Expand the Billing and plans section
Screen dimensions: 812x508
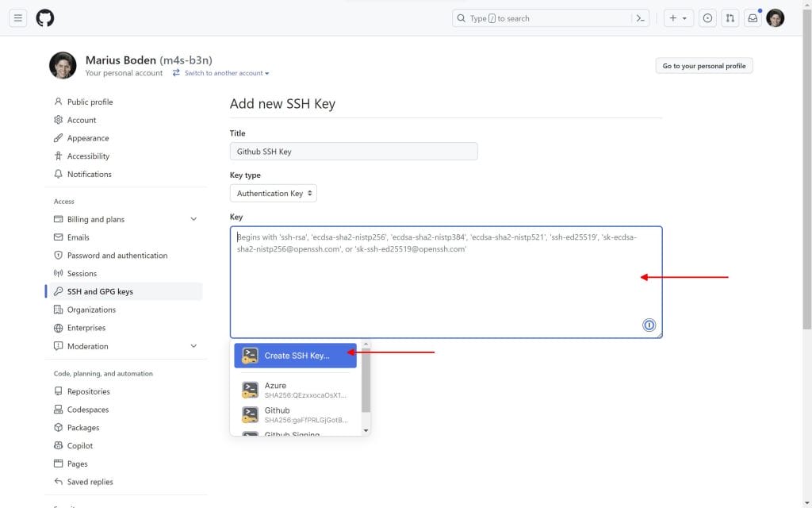(193, 219)
